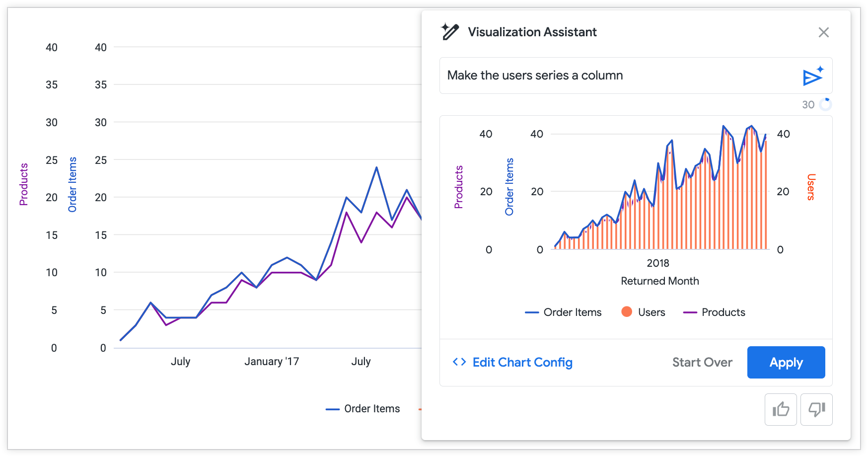Image resolution: width=868 pixels, height=457 pixels.
Task: Click the Returned Month axis label
Action: [659, 281]
